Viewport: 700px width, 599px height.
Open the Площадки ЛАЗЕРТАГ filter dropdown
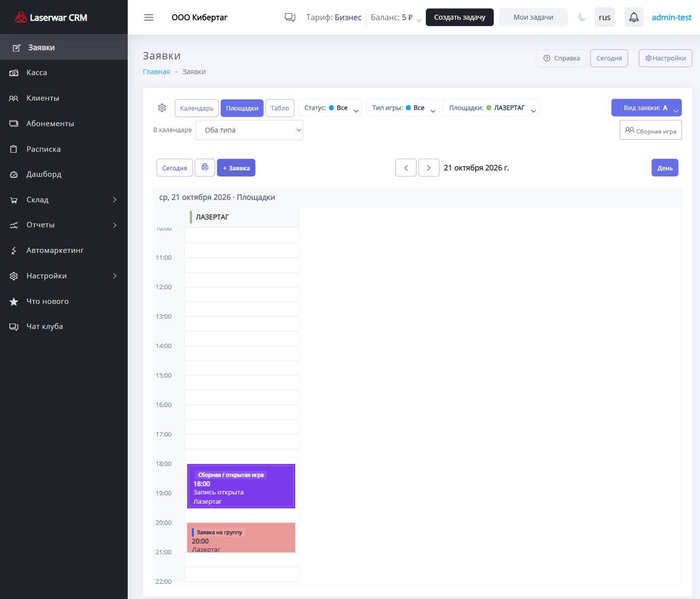click(491, 108)
